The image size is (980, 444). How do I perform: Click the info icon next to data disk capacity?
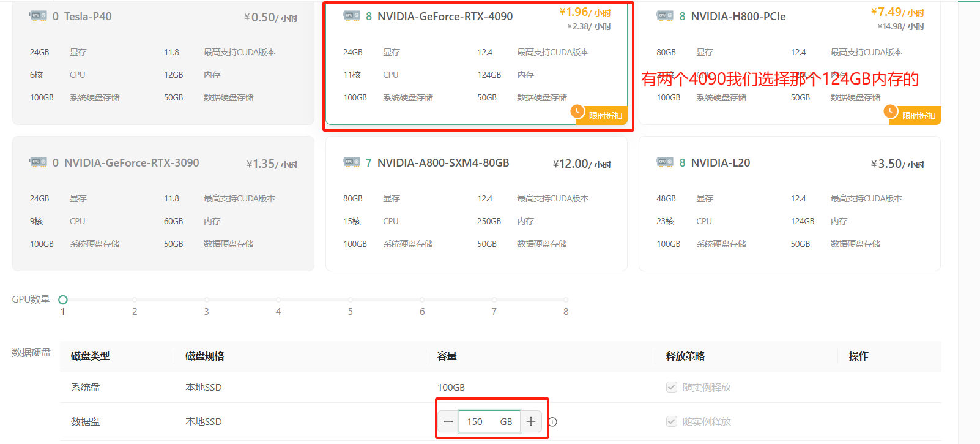(552, 422)
